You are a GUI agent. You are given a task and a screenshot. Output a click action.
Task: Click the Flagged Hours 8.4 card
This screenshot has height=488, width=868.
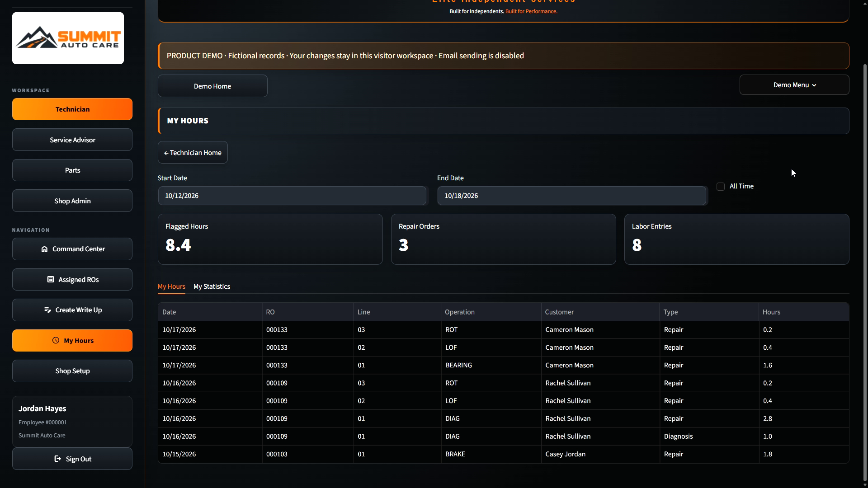[x=270, y=239]
